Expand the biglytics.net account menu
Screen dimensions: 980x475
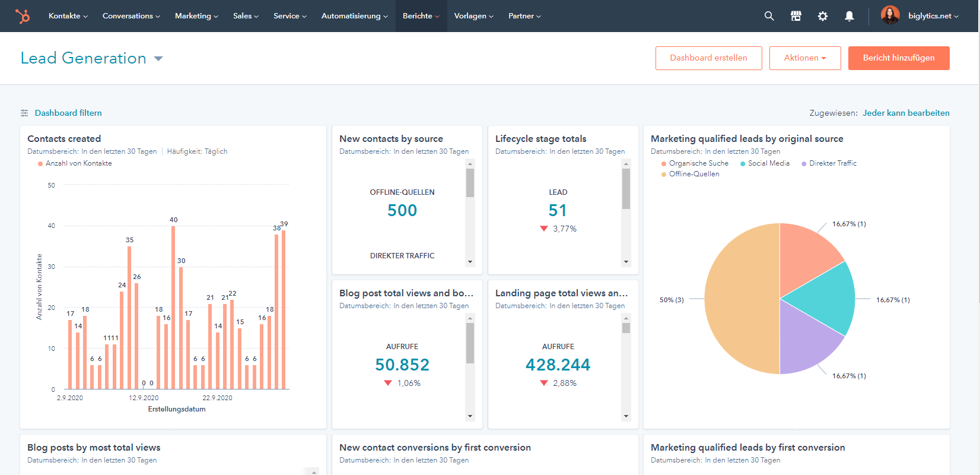pos(933,16)
